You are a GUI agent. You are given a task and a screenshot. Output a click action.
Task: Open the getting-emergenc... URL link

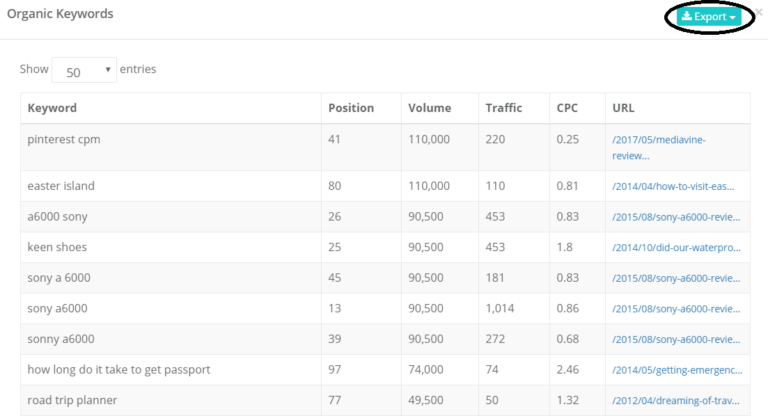pyautogui.click(x=677, y=370)
